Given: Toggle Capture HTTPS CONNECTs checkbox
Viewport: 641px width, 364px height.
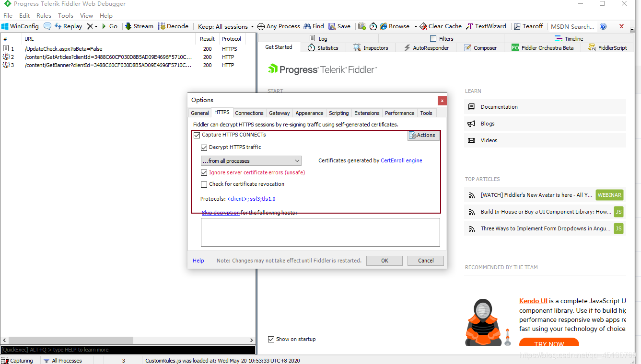Looking at the screenshot, I should 197,135.
